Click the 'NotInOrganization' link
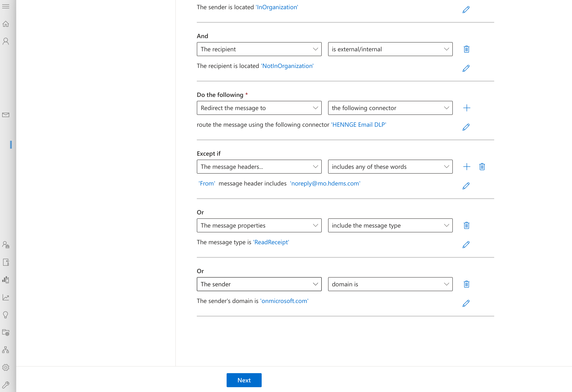572x392 pixels. point(287,66)
